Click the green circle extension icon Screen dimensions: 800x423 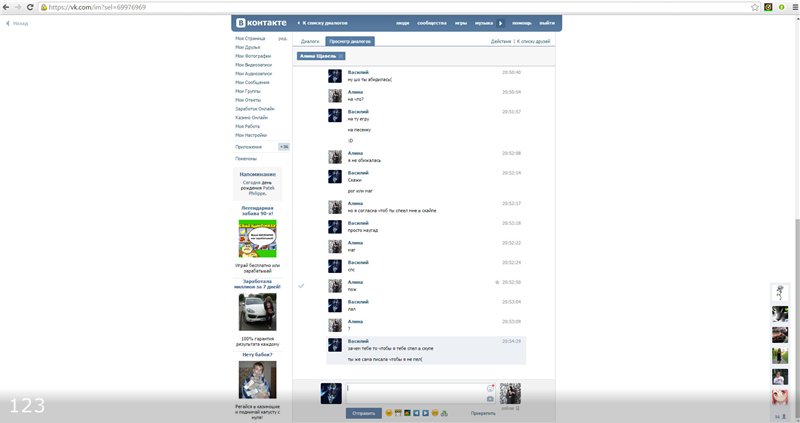point(767,6)
